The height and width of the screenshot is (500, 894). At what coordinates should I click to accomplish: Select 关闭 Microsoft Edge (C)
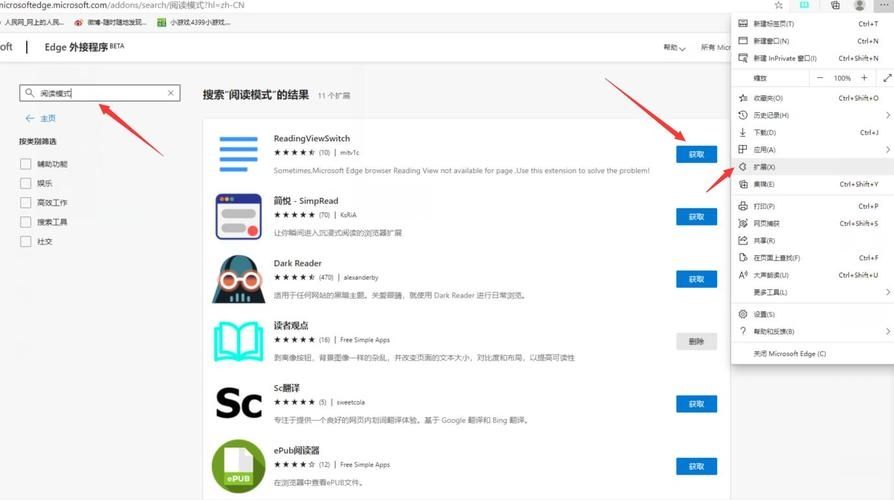[812, 353]
